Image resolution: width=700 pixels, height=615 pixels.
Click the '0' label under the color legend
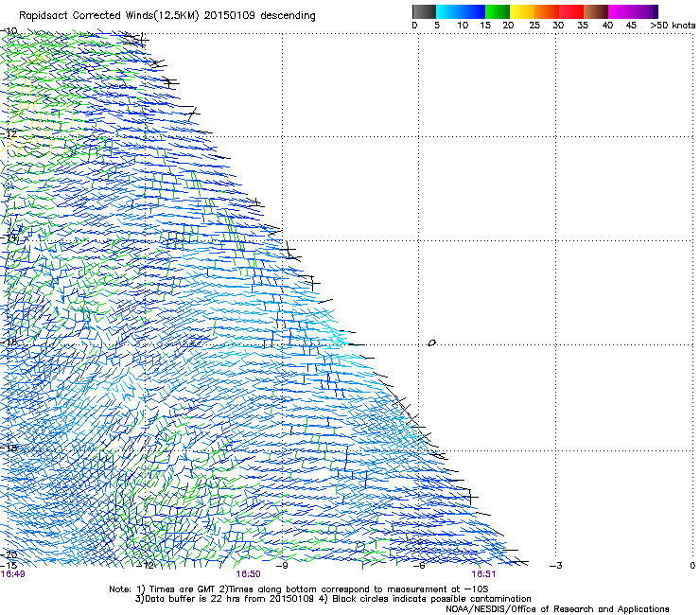414,26
